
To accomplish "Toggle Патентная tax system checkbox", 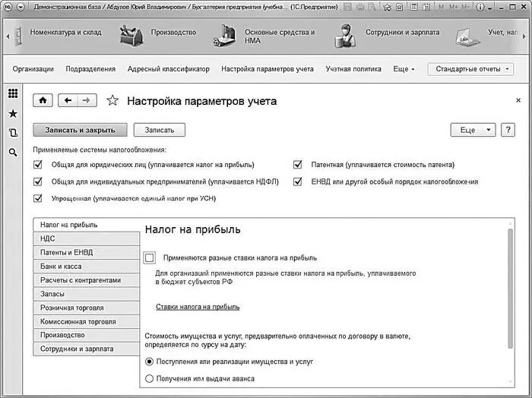I will 298,164.
